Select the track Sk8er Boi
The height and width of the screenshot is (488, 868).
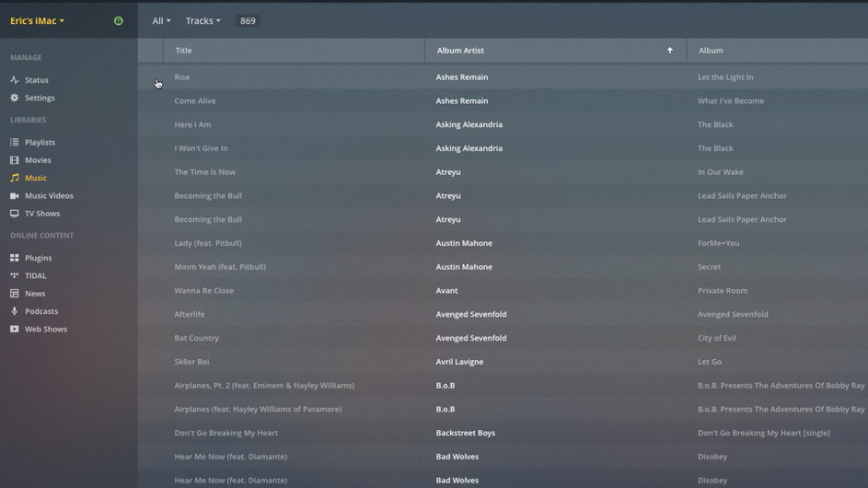(191, 362)
